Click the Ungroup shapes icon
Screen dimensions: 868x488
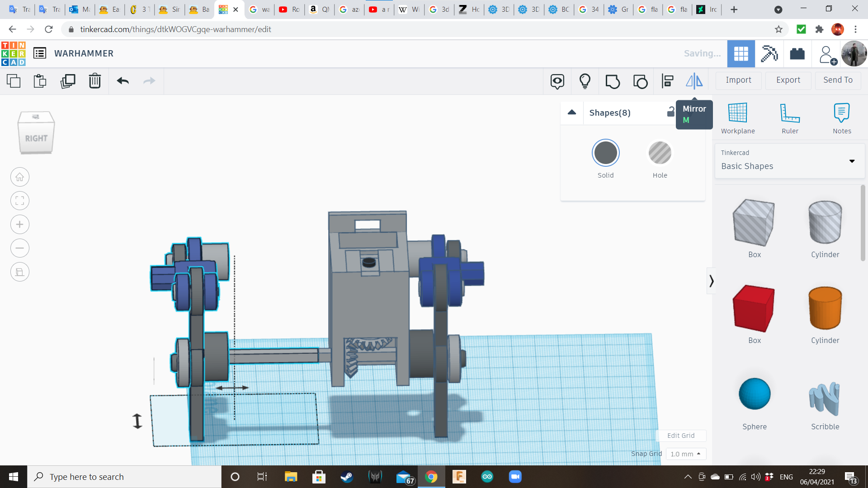point(640,81)
